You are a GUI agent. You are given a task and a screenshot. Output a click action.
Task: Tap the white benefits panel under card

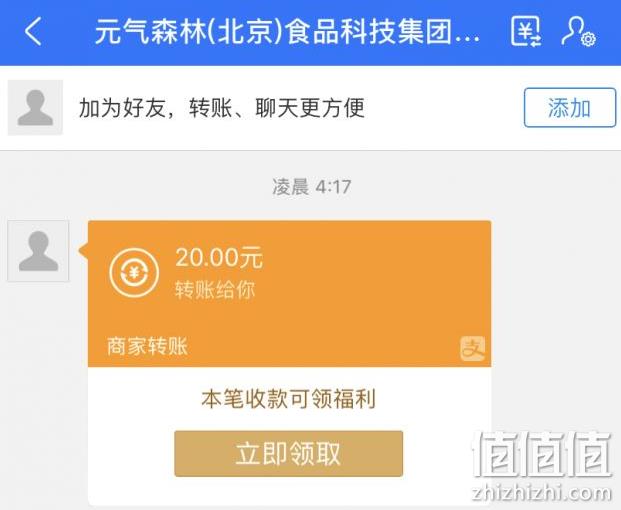click(290, 436)
